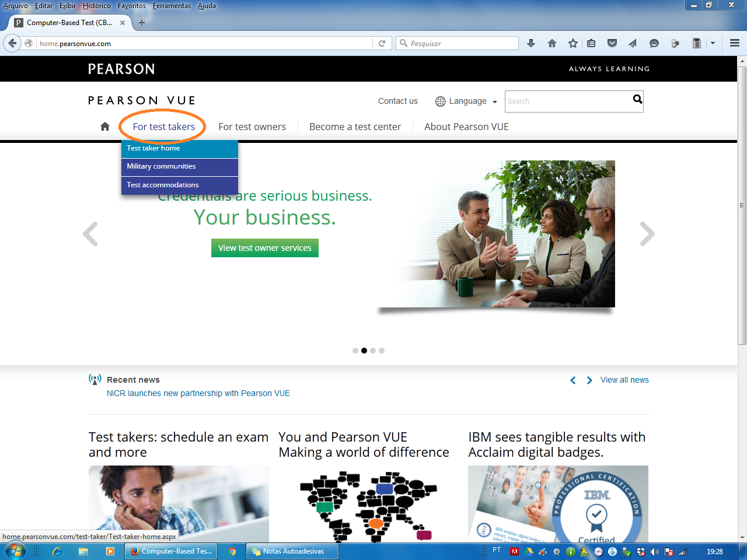This screenshot has height=560, width=747.
Task: Click the Pearson VUE home icon
Action: (x=105, y=127)
